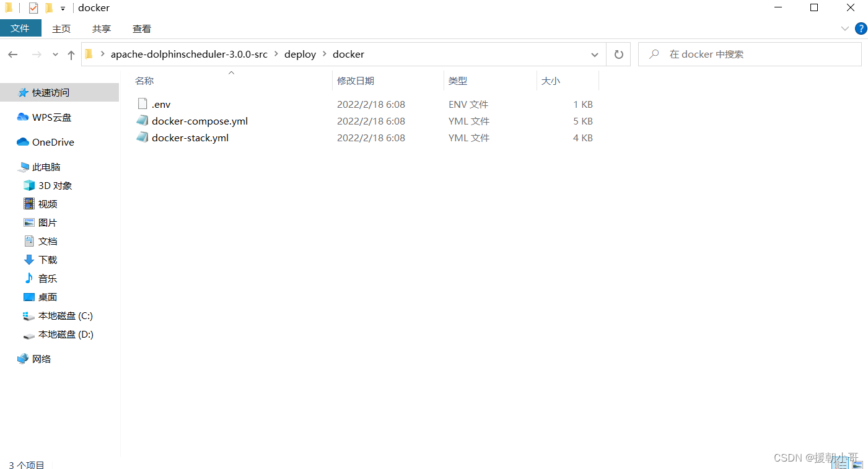Open the recent locations dropdown arrow

[55, 55]
